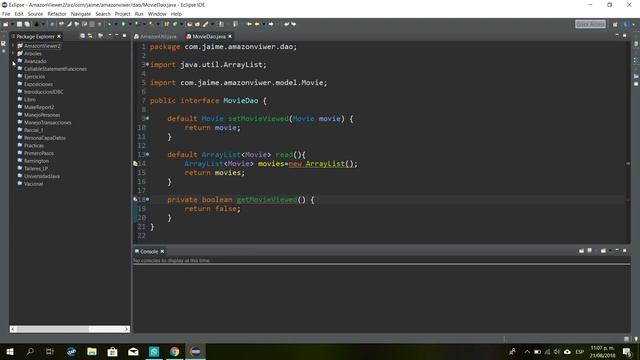Select the PrimerosPasos project

(x=39, y=153)
